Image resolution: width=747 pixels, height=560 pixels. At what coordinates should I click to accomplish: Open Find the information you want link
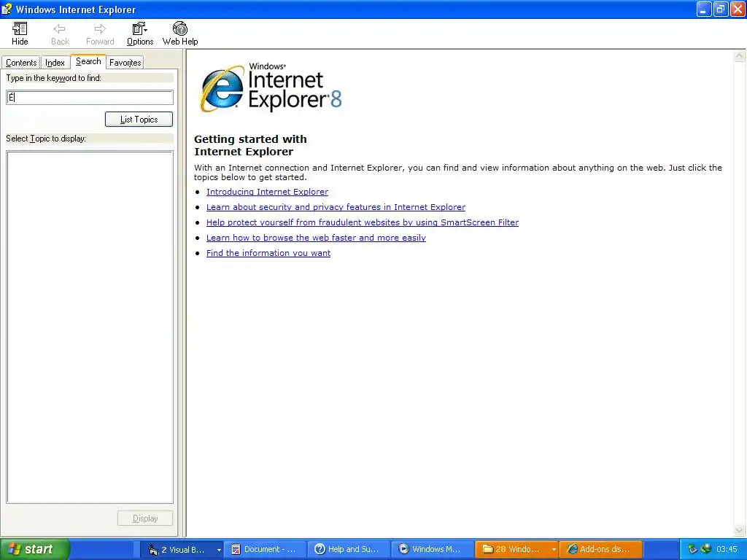(x=268, y=253)
